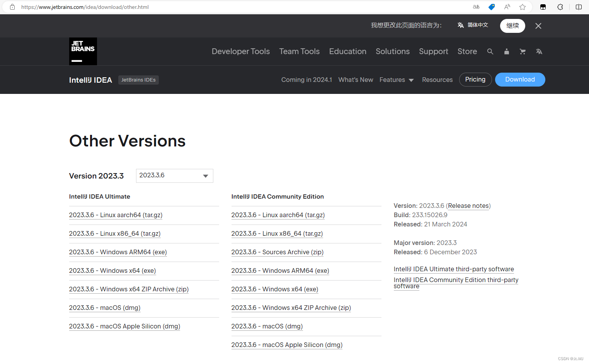Download Community Linux aarch64 tar.gz
The image size is (589, 364).
[278, 215]
